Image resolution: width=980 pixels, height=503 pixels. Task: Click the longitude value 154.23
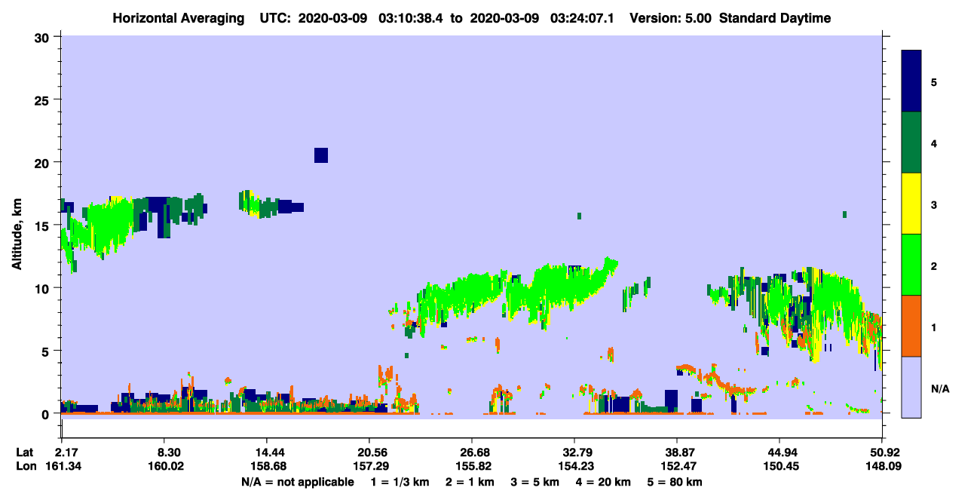point(574,466)
